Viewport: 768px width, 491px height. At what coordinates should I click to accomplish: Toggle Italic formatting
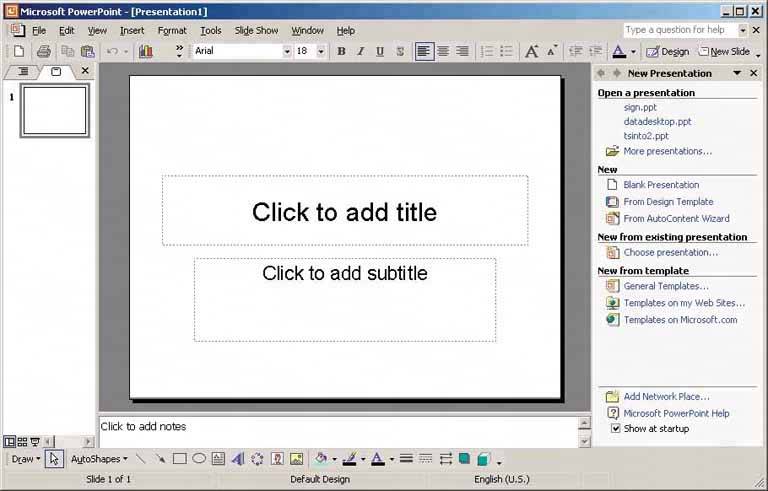tap(360, 51)
